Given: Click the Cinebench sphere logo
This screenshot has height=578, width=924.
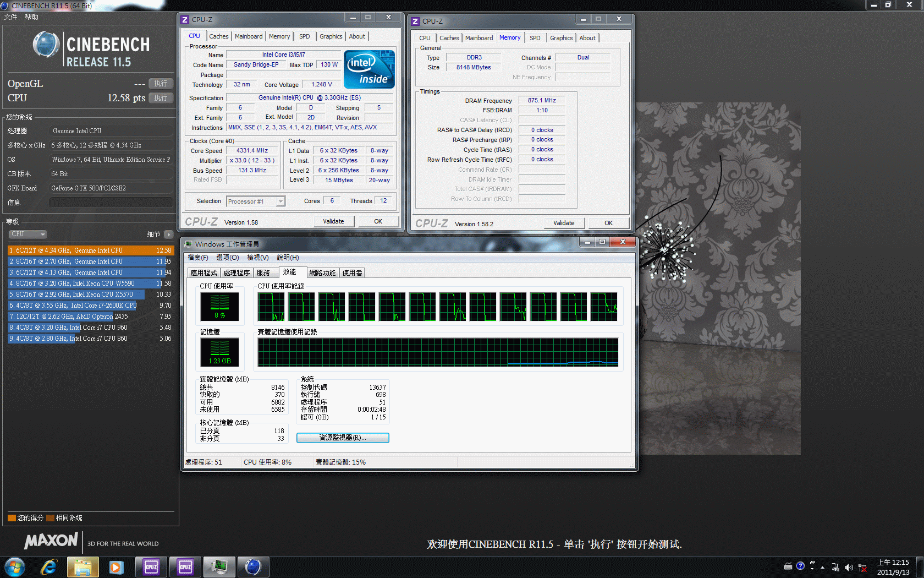Looking at the screenshot, I should [46, 45].
